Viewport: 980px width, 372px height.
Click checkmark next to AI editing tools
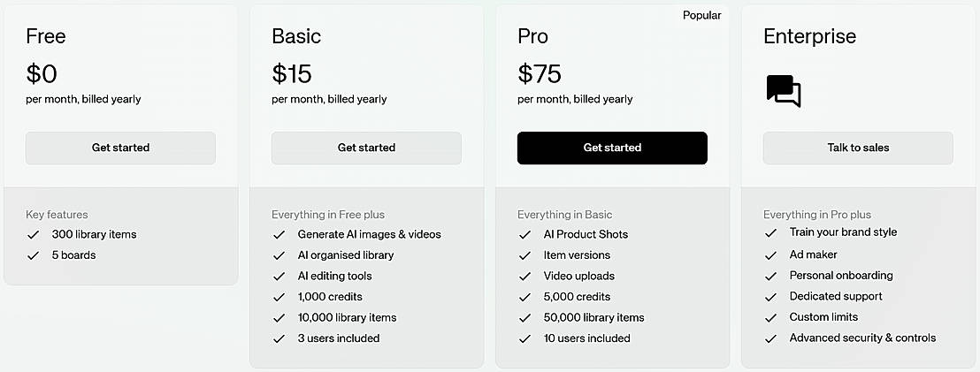pyautogui.click(x=279, y=277)
